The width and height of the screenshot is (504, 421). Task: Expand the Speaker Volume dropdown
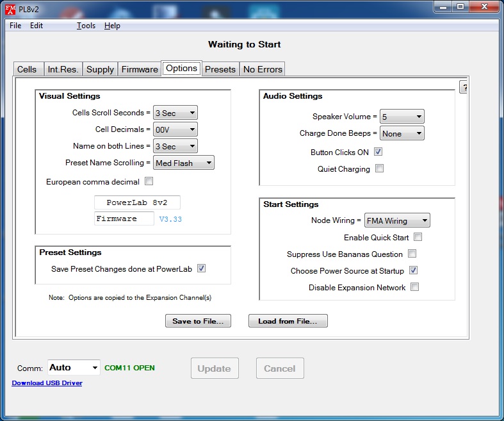tap(402, 117)
